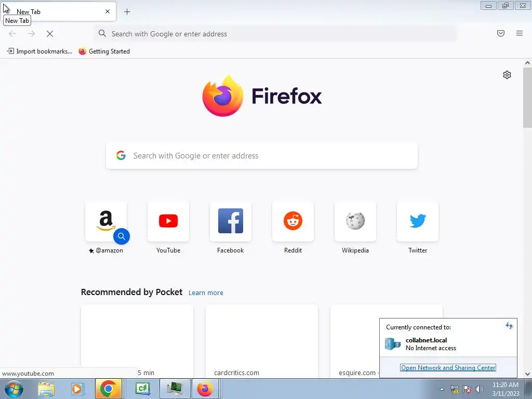Image resolution: width=532 pixels, height=399 pixels.
Task: Open the Firefox application menu
Action: (520, 33)
